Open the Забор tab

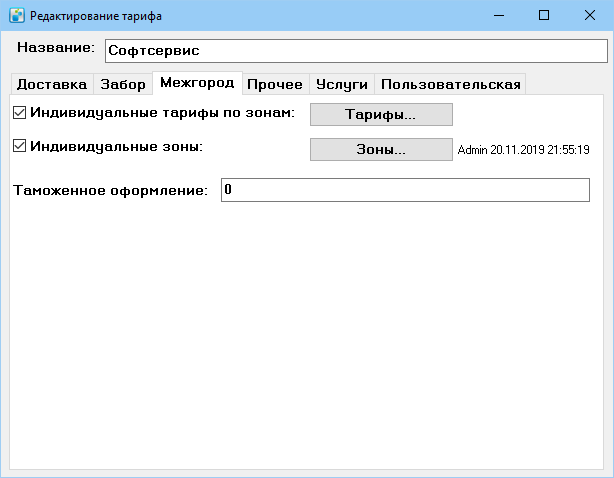coord(123,84)
